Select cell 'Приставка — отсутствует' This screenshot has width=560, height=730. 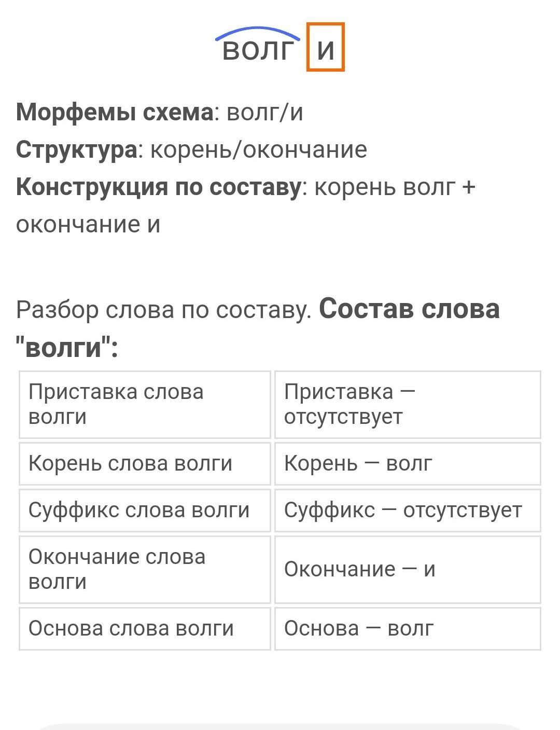[408, 405]
